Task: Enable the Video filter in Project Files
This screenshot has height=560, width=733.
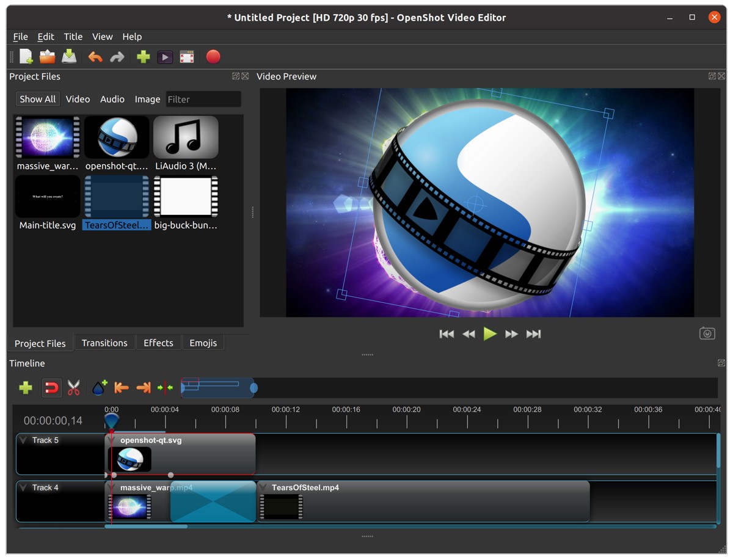Action: (78, 99)
